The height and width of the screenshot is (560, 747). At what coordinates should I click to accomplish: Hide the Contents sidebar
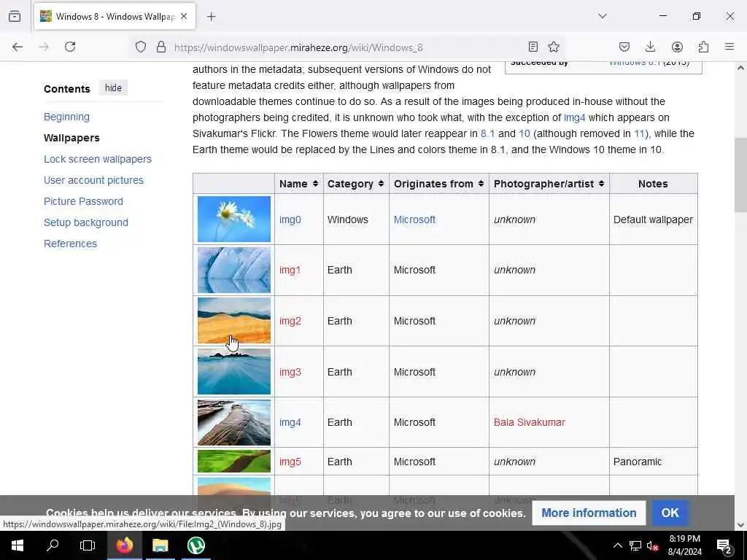pos(113,88)
